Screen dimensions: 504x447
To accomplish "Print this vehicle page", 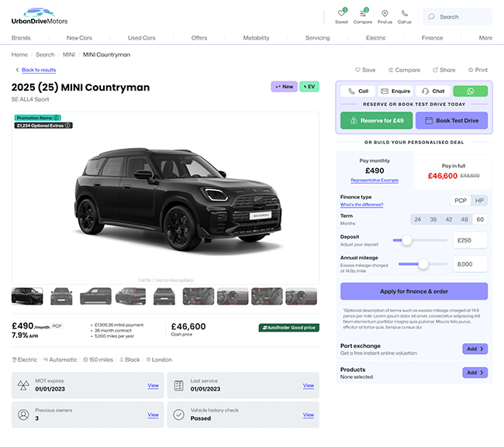I will tap(478, 70).
